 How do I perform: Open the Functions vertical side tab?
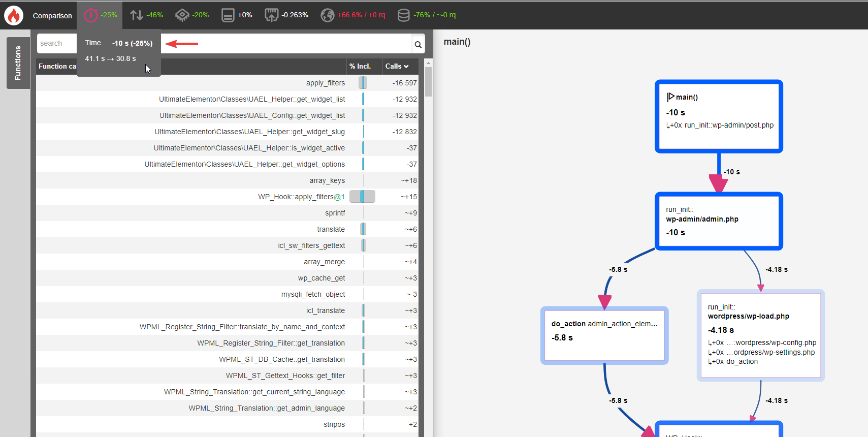pos(18,63)
